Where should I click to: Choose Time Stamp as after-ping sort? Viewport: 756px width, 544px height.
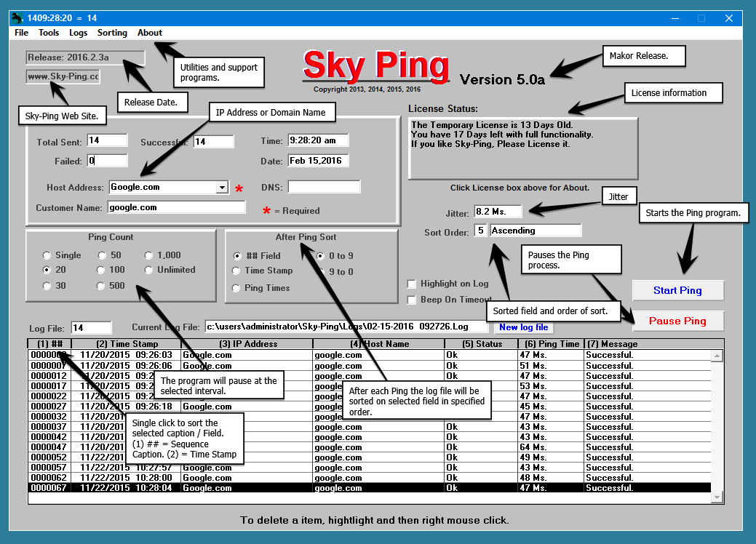(236, 271)
